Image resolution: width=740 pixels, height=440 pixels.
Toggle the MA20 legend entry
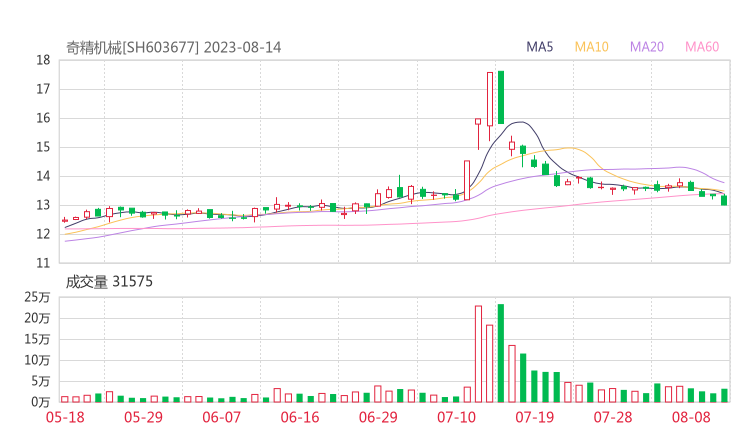click(647, 47)
